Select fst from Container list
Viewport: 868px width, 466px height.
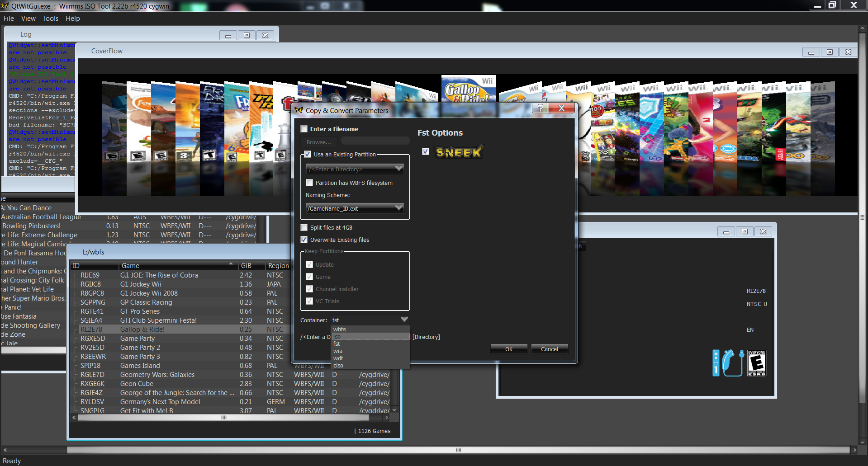370,344
